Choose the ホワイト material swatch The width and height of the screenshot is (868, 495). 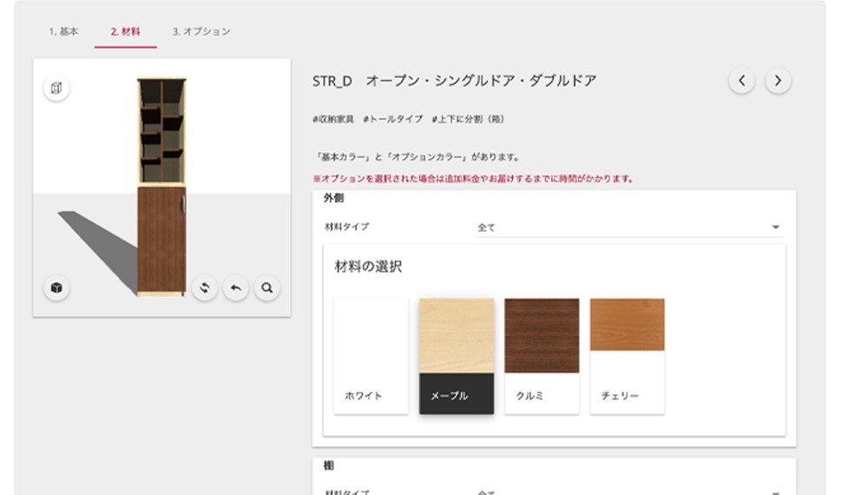(x=371, y=357)
